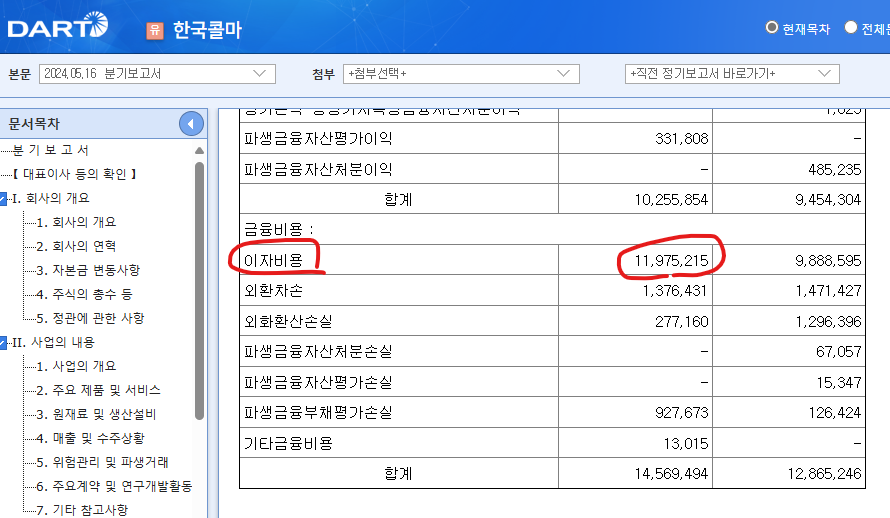Go to 7. 기타 참고사항

pyautogui.click(x=82, y=510)
